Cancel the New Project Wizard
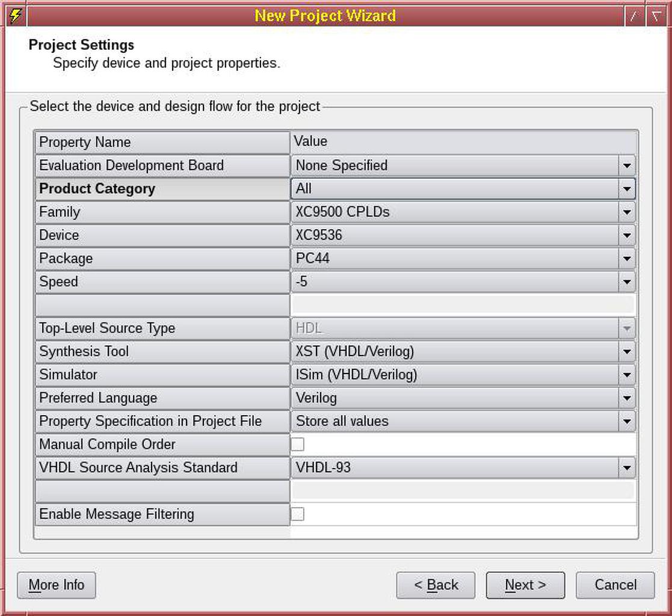This screenshot has width=672, height=616. pos(615,585)
